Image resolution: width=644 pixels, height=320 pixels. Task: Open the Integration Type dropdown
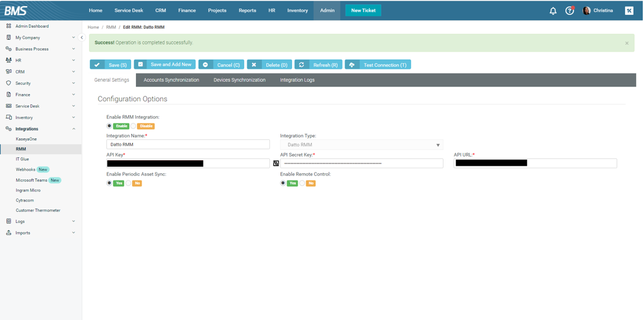tap(361, 145)
